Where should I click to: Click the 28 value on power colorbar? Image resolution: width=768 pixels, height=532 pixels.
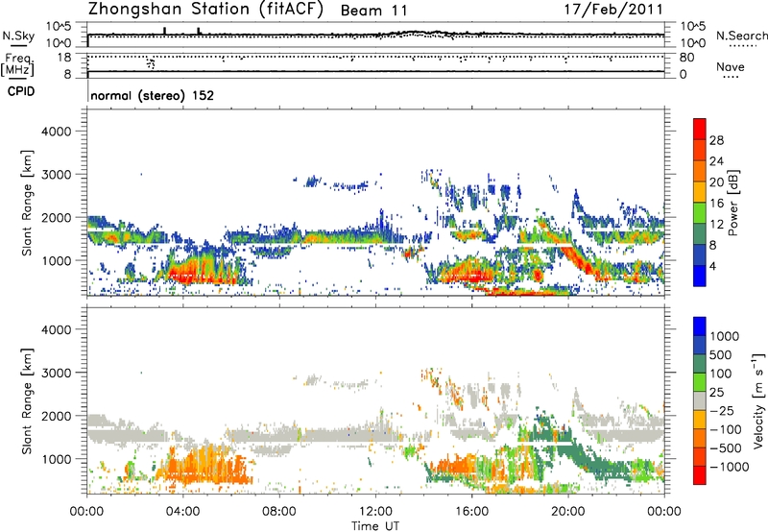point(716,140)
